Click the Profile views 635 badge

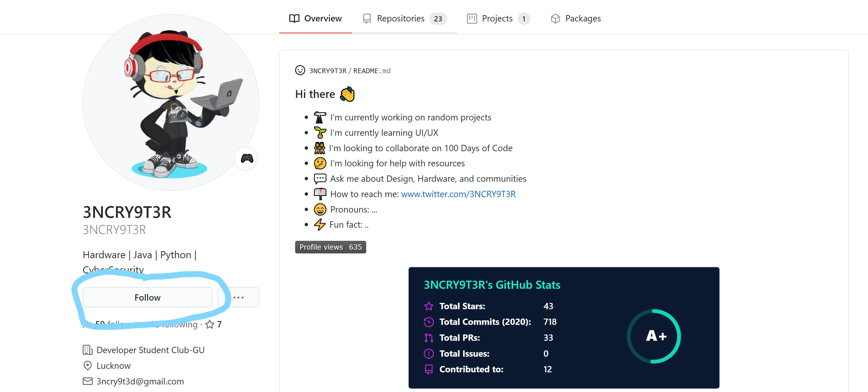[x=330, y=247]
